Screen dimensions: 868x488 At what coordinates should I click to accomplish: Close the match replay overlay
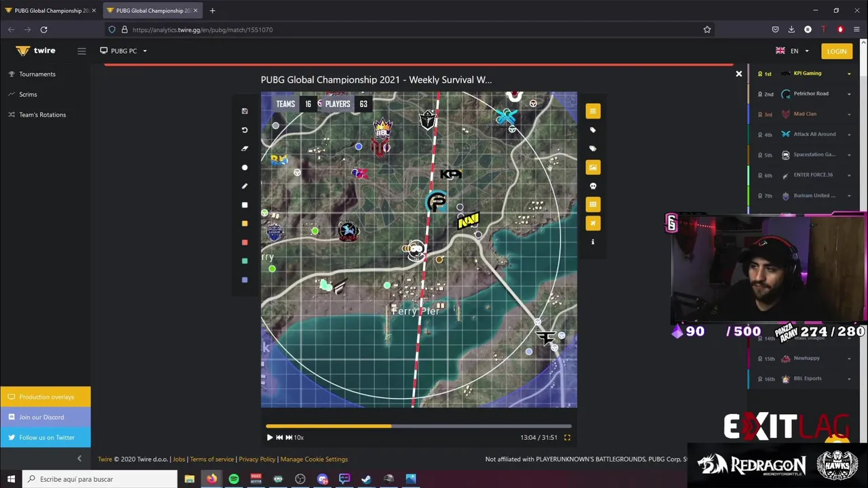coord(739,73)
